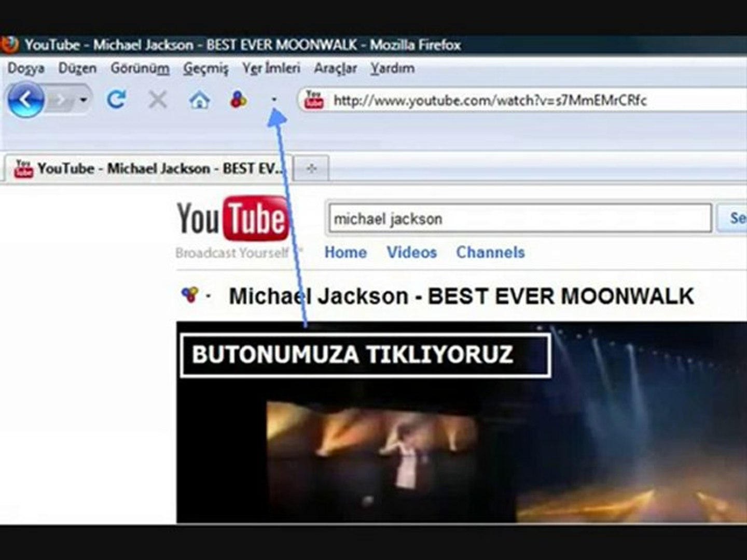Reload the current page
The image size is (747, 560).
tap(116, 99)
